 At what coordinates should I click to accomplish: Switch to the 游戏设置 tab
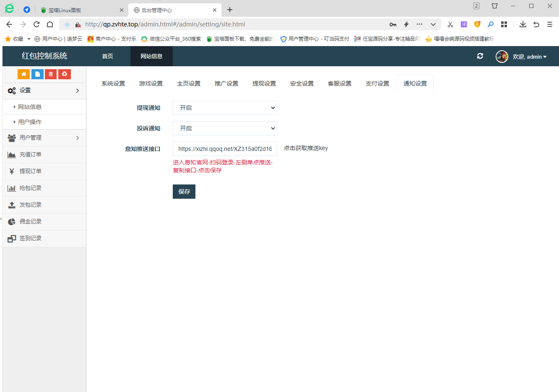[151, 83]
